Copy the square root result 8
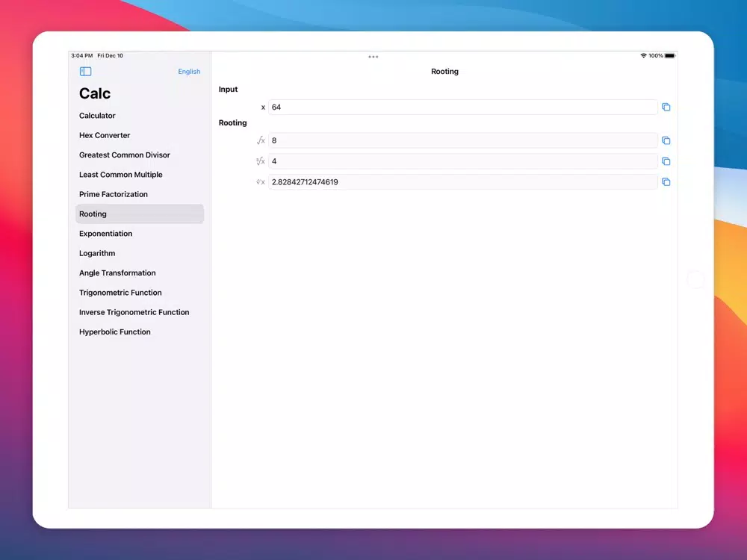The width and height of the screenshot is (747, 560). point(666,140)
